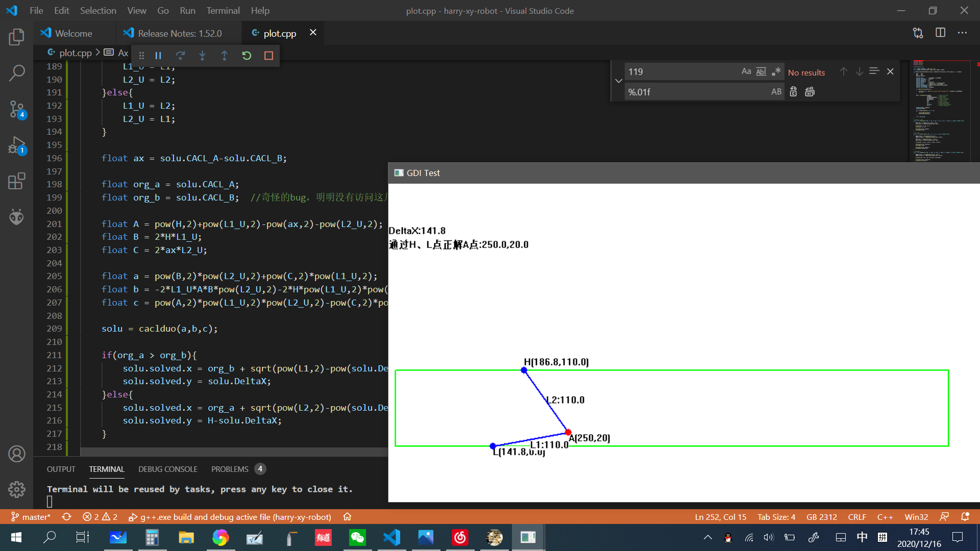Image resolution: width=980 pixels, height=551 pixels.
Task: Open Changes compare icon in editor title
Action: coord(918,33)
